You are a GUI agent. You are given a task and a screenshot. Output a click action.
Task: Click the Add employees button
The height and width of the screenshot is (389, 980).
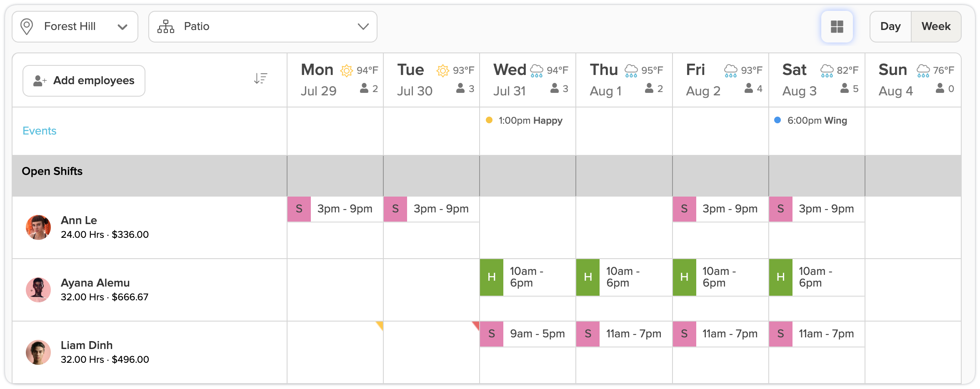pyautogui.click(x=84, y=80)
